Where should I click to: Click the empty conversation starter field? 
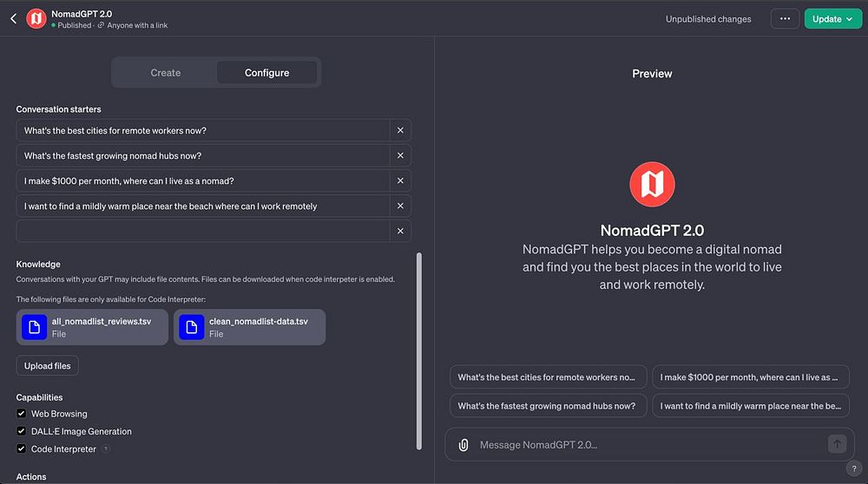203,232
